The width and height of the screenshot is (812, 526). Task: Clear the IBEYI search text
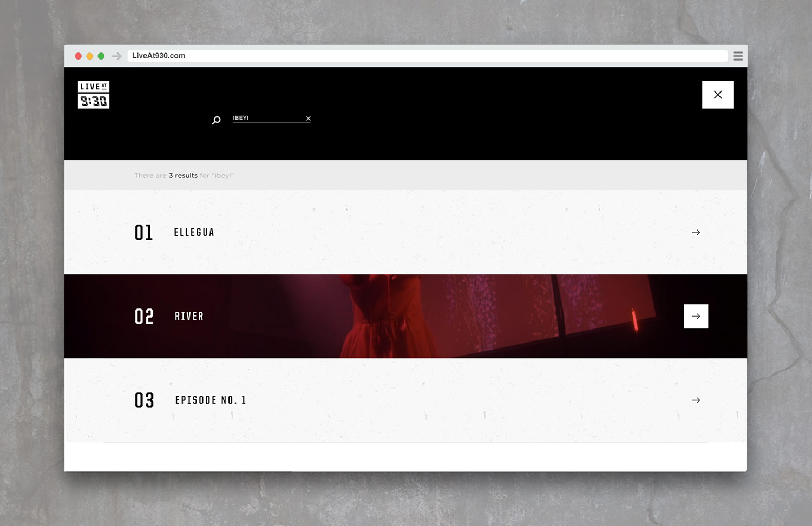(308, 119)
